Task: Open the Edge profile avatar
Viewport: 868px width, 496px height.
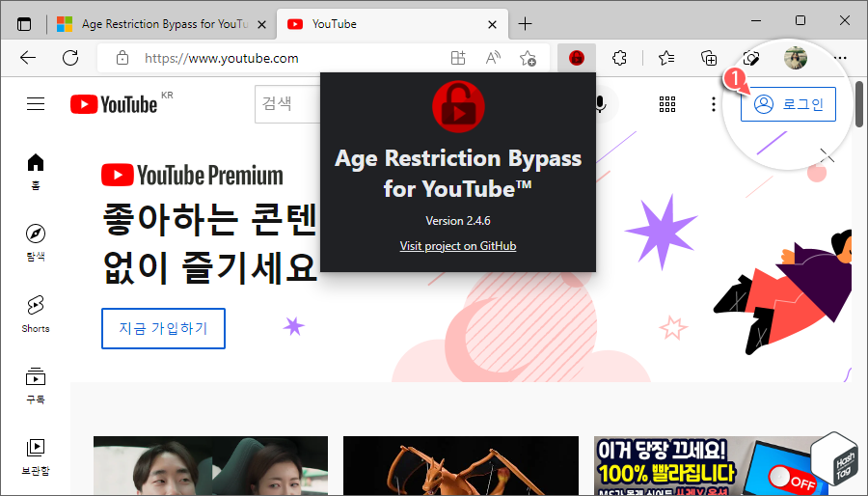Action: point(796,58)
